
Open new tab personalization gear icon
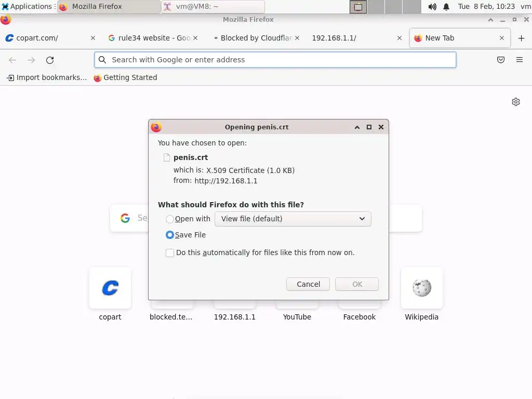coord(516,102)
